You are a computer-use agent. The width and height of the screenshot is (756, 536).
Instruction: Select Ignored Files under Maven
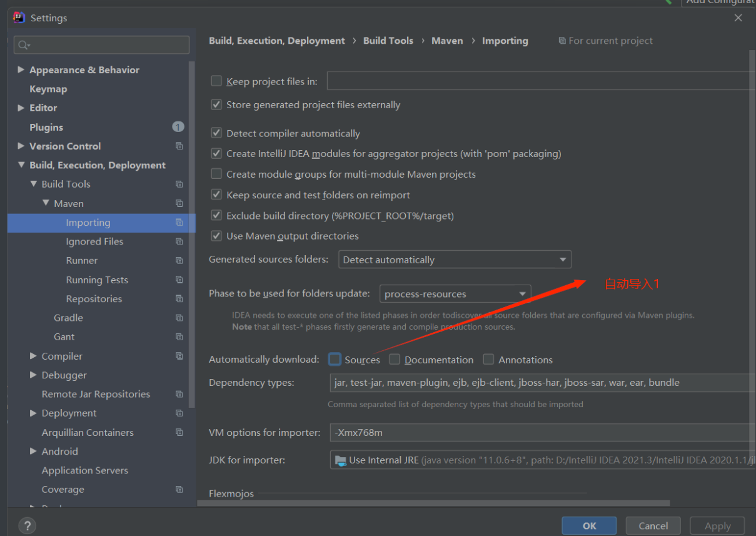pos(94,241)
